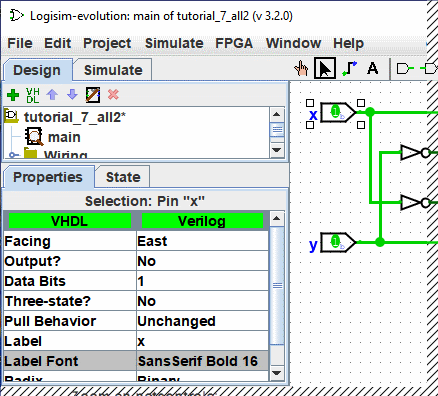Add a VHDL entity icon
Viewport: 438px width, 396px height.
pos(33,95)
